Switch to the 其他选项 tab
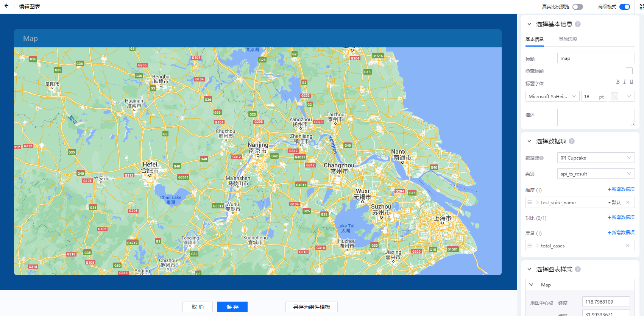 [x=568, y=39]
